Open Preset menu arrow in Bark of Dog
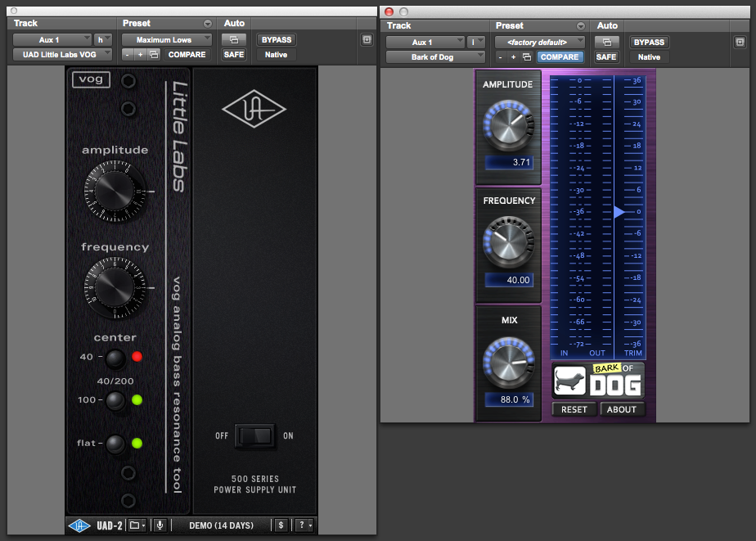756x541 pixels. [581, 26]
